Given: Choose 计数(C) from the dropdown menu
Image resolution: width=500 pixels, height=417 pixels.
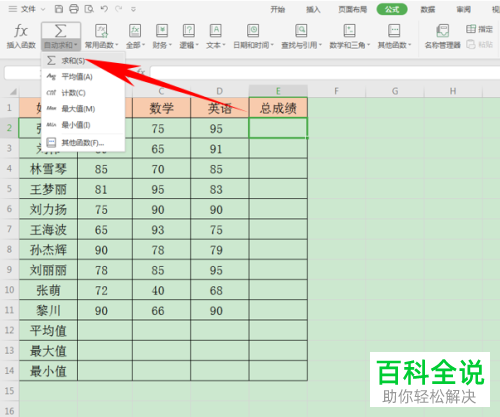Looking at the screenshot, I should [83, 93].
